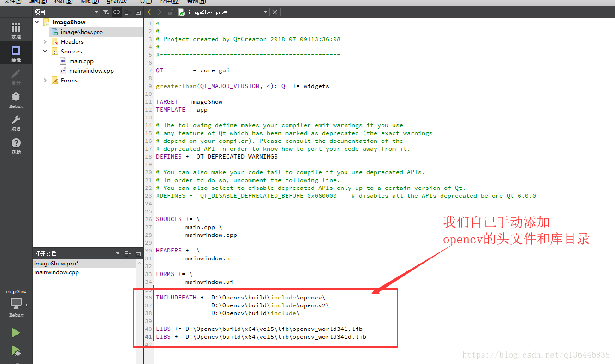This screenshot has width=615, height=364.
Task: Open the Help mode (帮助)
Action: point(16,146)
